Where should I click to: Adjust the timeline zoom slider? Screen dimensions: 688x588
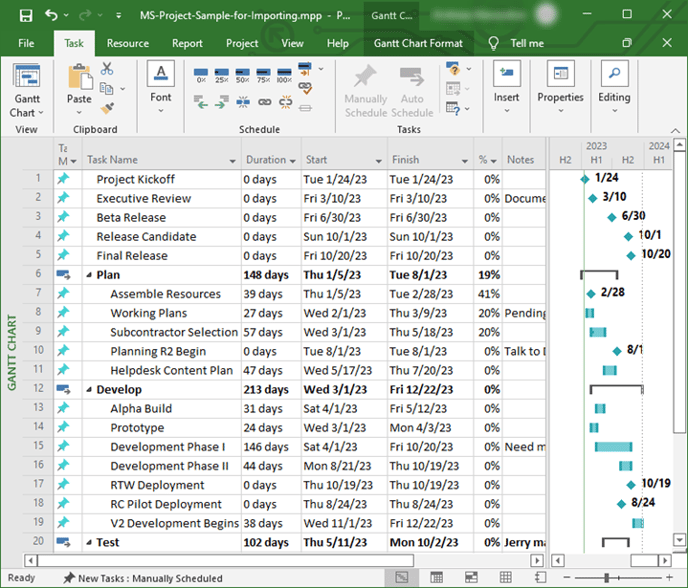pyautogui.click(x=607, y=577)
